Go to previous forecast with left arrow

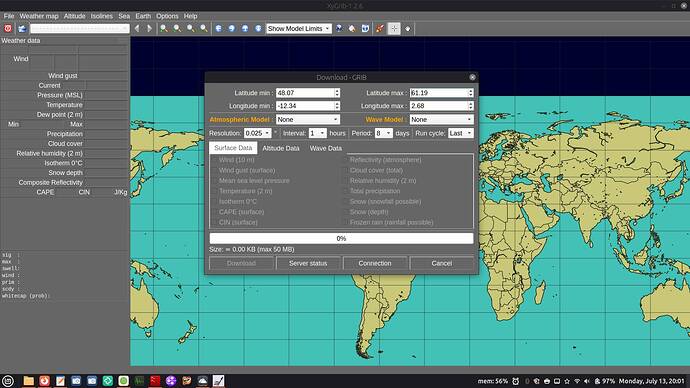pyautogui.click(x=137, y=29)
